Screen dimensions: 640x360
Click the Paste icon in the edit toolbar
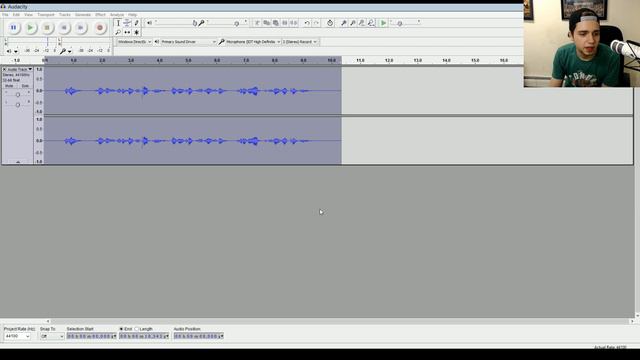pyautogui.click(x=276, y=23)
